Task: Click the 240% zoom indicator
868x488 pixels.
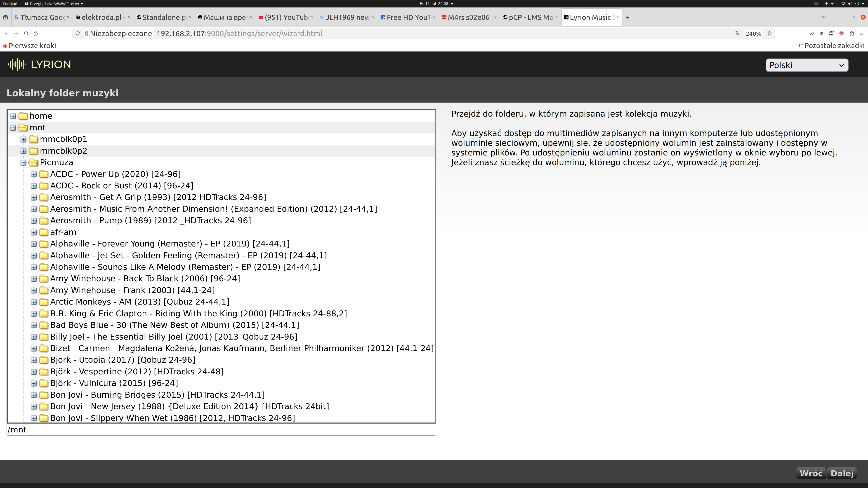Action: [753, 33]
